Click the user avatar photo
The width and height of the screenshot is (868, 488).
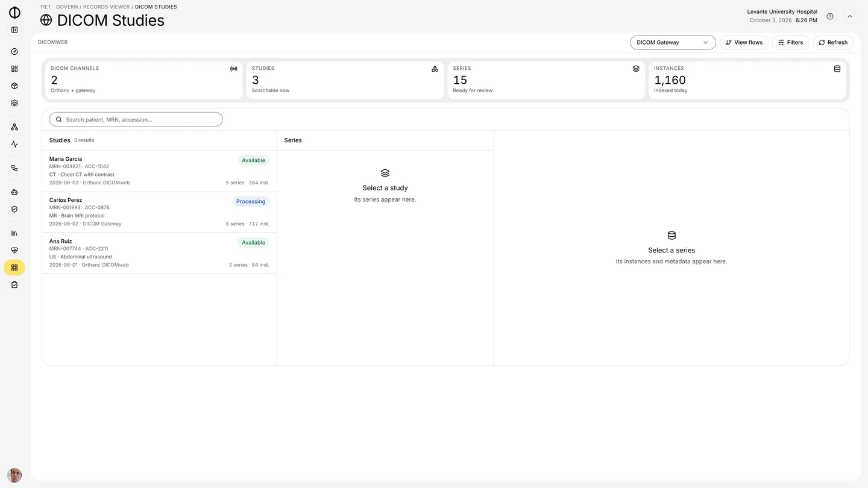(x=14, y=475)
